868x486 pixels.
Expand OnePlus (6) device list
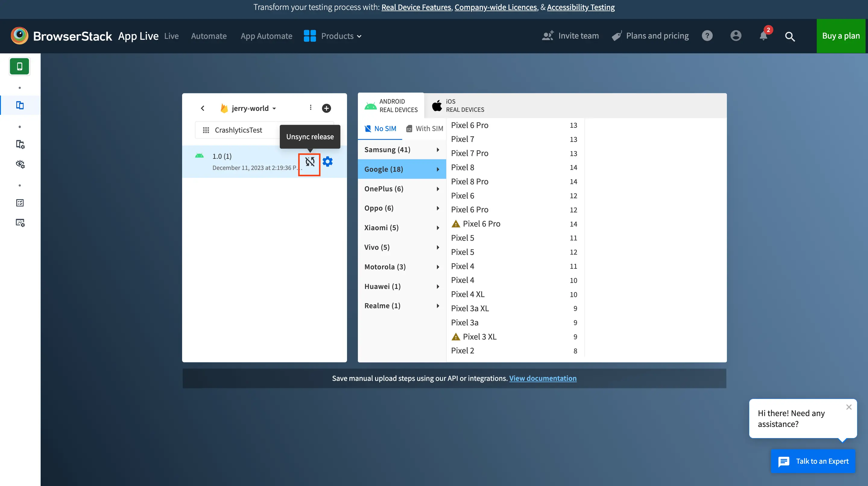point(402,189)
